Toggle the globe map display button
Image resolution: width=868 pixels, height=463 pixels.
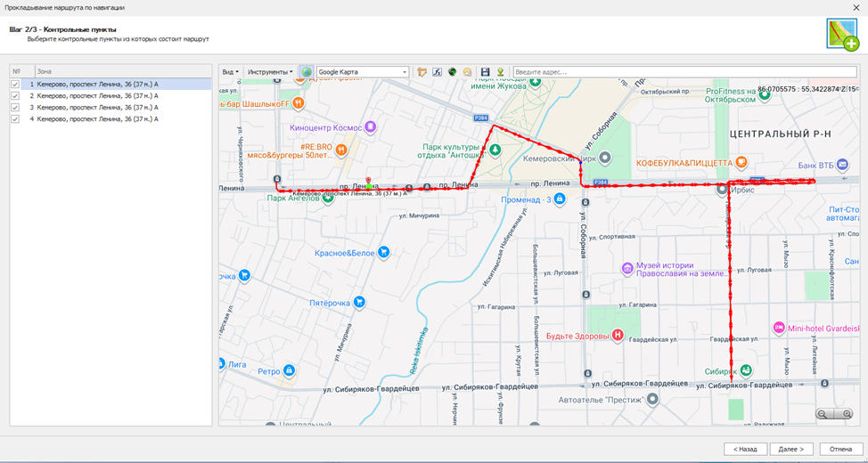pyautogui.click(x=307, y=72)
